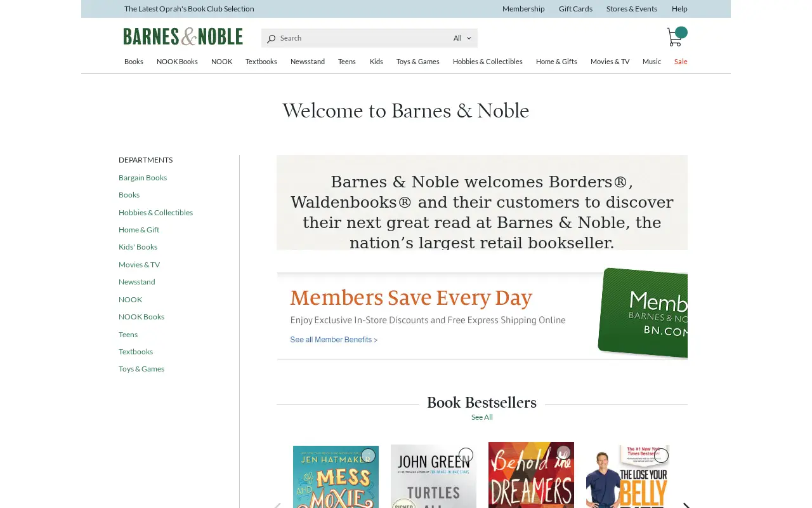Viewport: 812px width, 508px height.
Task: Open the Music navigation menu
Action: point(652,62)
